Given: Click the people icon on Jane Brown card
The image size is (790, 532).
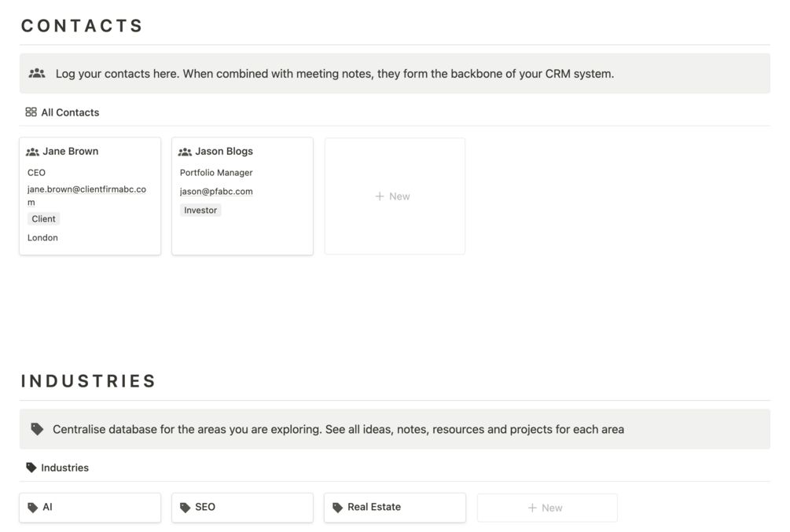Looking at the screenshot, I should (x=33, y=152).
